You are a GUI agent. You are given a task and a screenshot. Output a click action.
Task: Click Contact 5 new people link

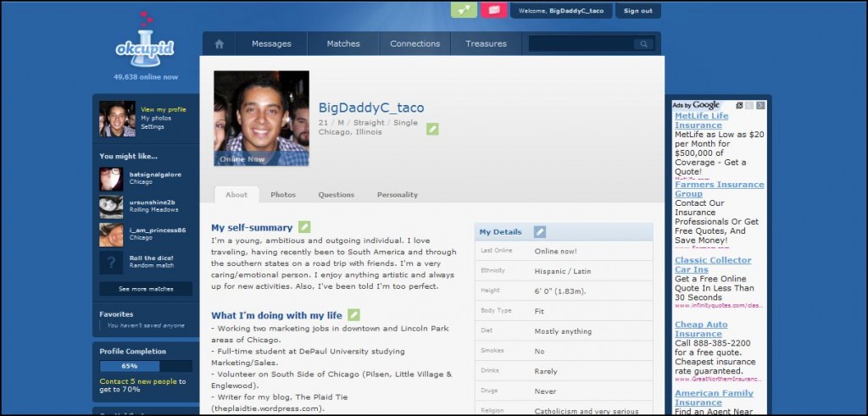(x=138, y=381)
